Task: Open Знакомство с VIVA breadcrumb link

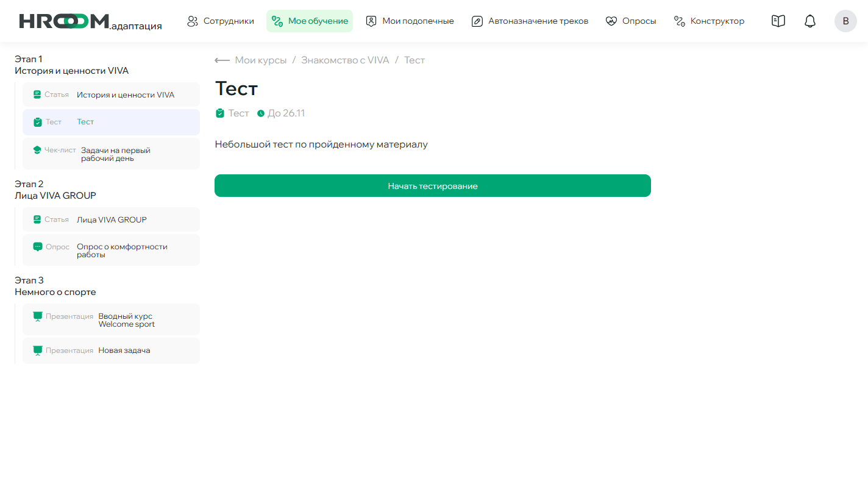Action: pos(344,60)
